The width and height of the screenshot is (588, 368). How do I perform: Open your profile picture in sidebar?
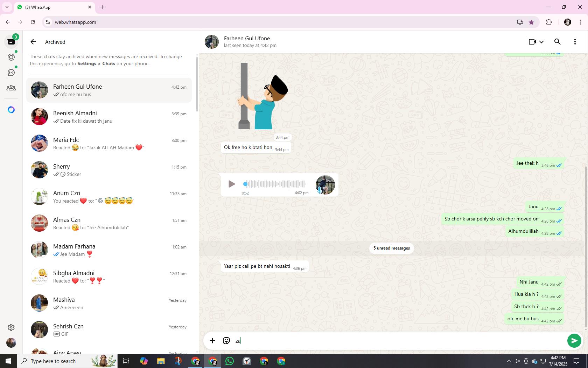(11, 343)
